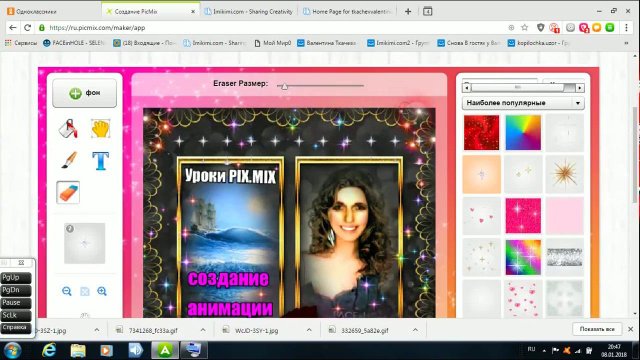Select the paint bucket fill tool
Image resolution: width=640 pixels, height=360 pixels.
(x=68, y=129)
